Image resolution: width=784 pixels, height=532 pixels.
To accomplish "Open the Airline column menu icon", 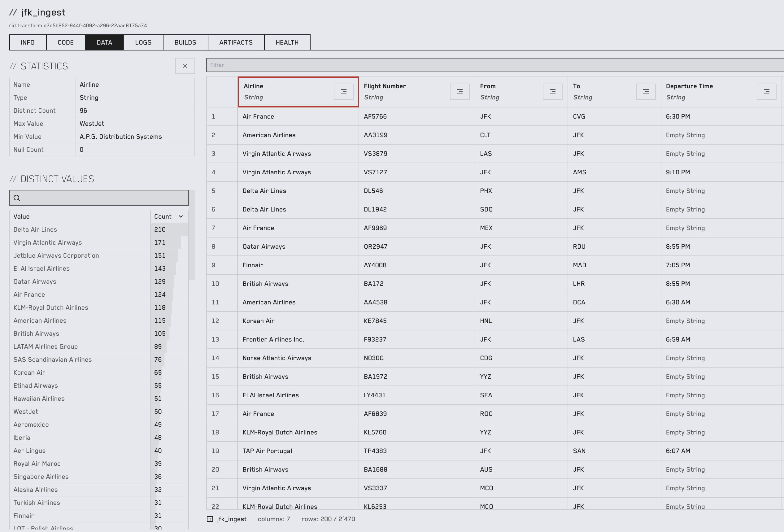I will click(343, 92).
